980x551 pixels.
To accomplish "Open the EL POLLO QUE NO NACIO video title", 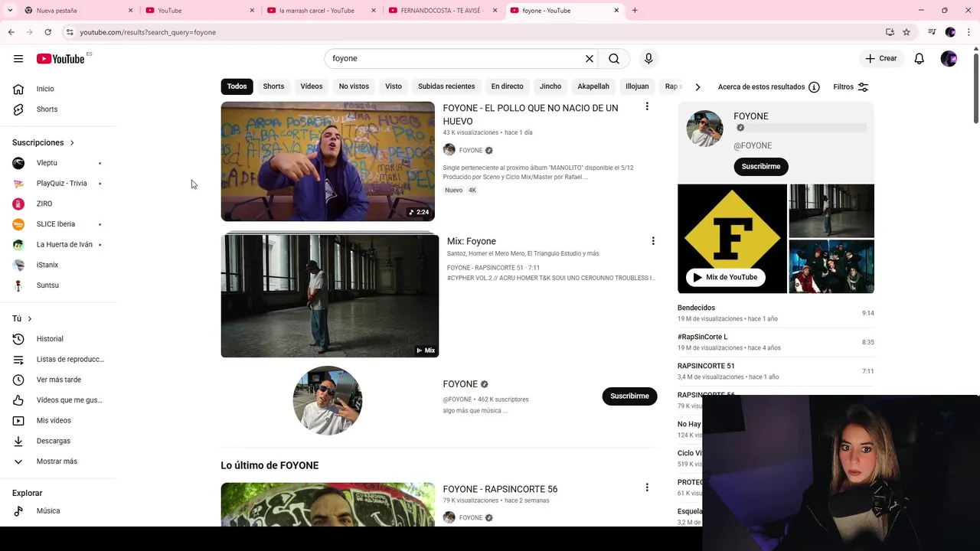I will point(531,115).
